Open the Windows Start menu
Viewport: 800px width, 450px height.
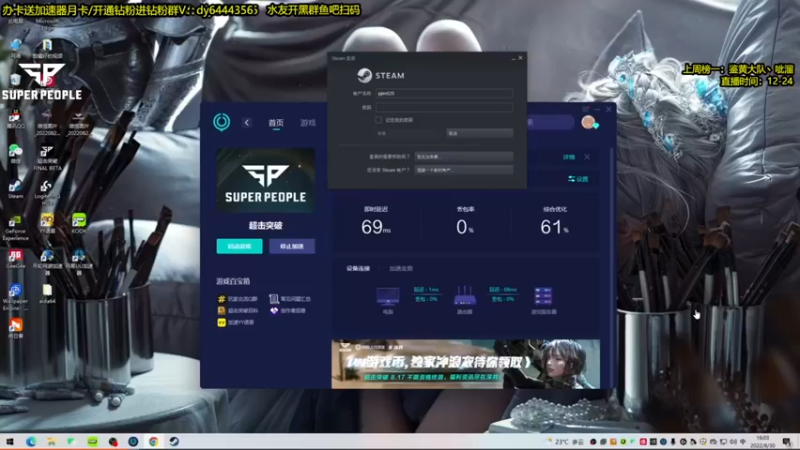[10, 441]
